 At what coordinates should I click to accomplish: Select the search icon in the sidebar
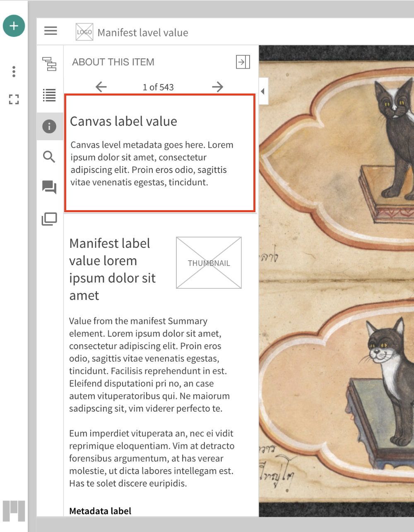click(x=50, y=157)
